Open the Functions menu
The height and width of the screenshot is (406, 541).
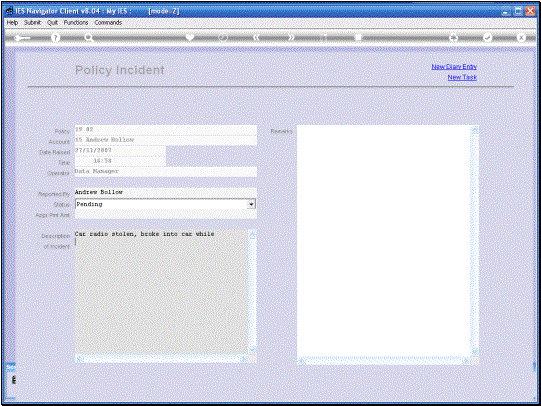[x=76, y=22]
